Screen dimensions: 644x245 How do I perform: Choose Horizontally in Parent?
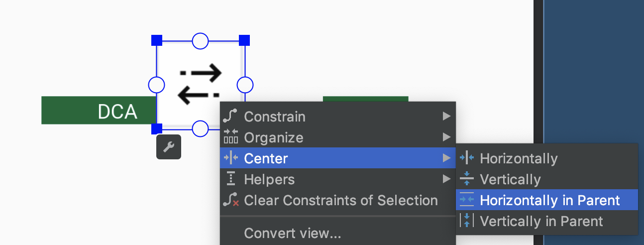tap(547, 200)
